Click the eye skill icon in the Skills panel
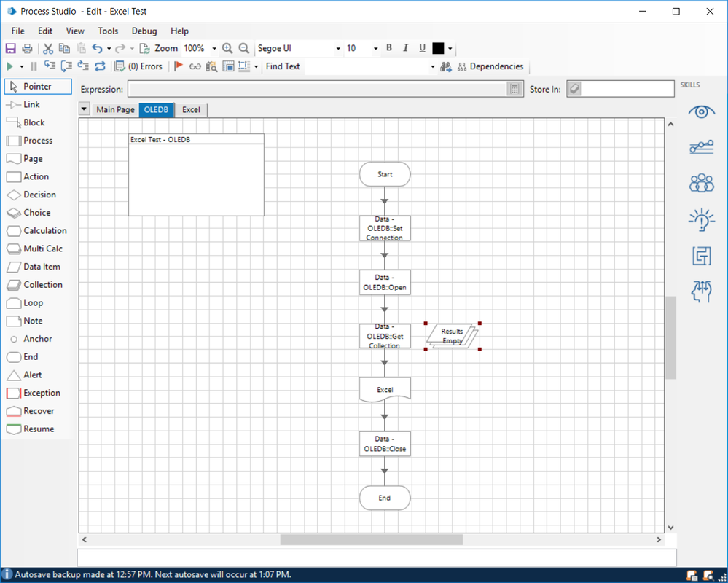 (x=701, y=111)
